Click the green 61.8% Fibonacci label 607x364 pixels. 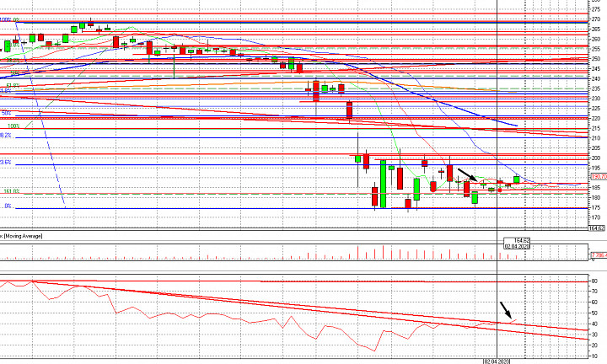[13, 85]
